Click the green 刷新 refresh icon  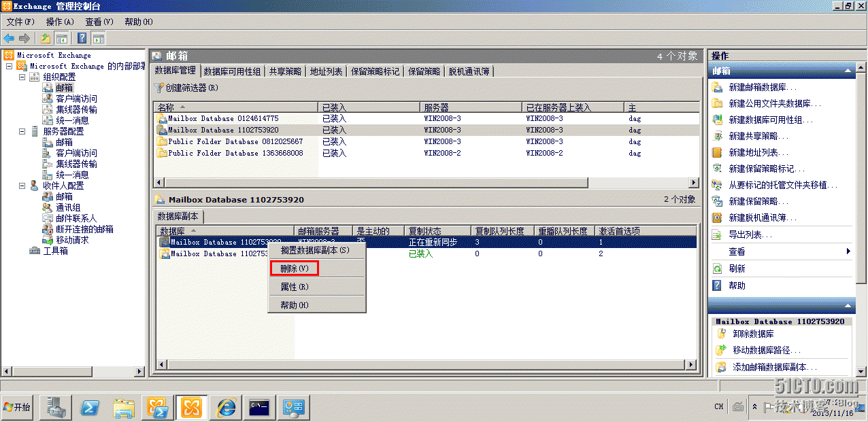(716, 268)
